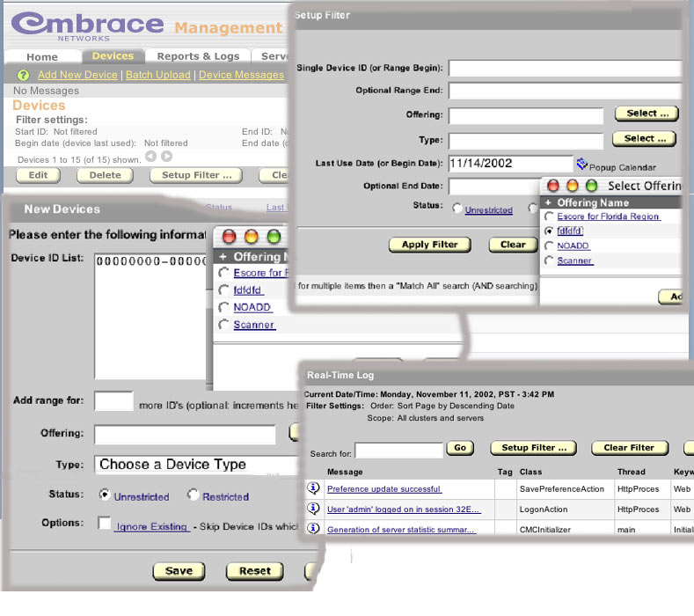Select Escore for Florida Region radio in Select Offering
This screenshot has height=616, width=694.
(549, 216)
